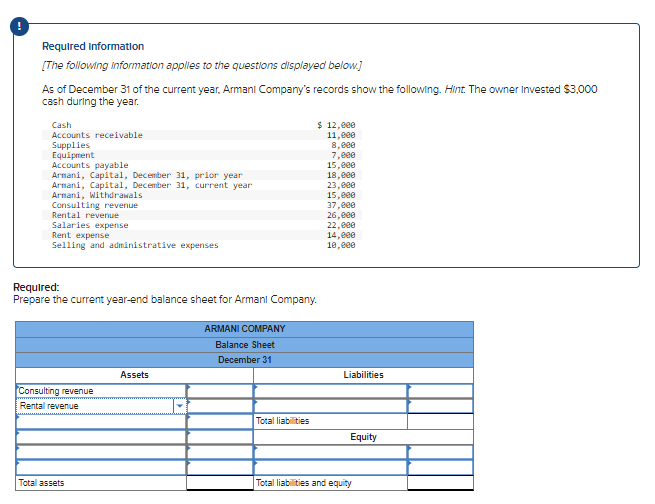Click the Accounts receivable row label

pos(97,135)
